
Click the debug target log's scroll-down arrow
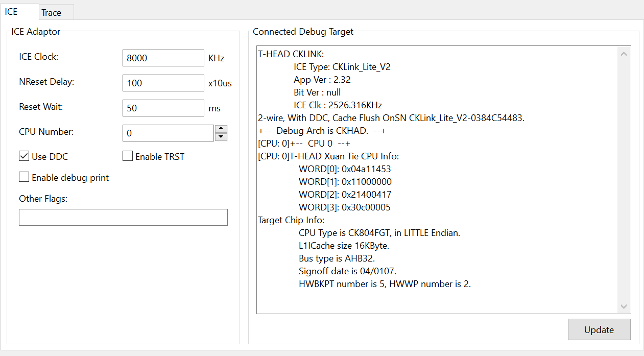(624, 306)
